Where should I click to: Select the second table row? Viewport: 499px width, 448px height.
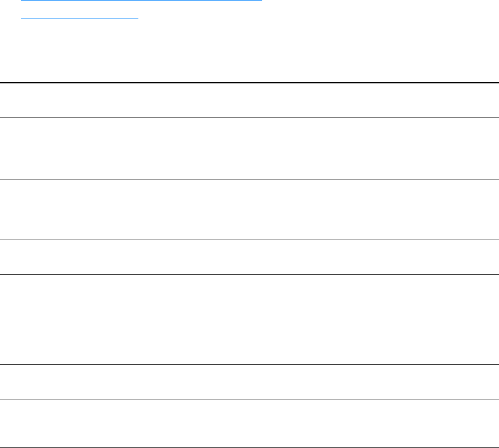[249, 149]
